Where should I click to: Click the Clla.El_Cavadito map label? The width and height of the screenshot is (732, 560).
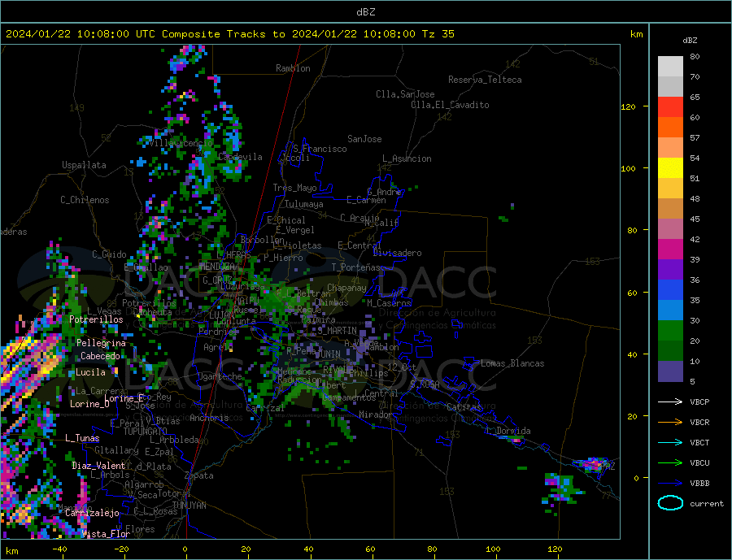450,105
